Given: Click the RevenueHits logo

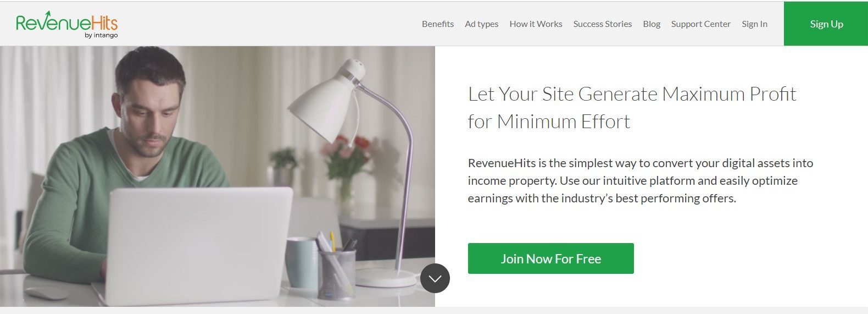Looking at the screenshot, I should [66, 24].
